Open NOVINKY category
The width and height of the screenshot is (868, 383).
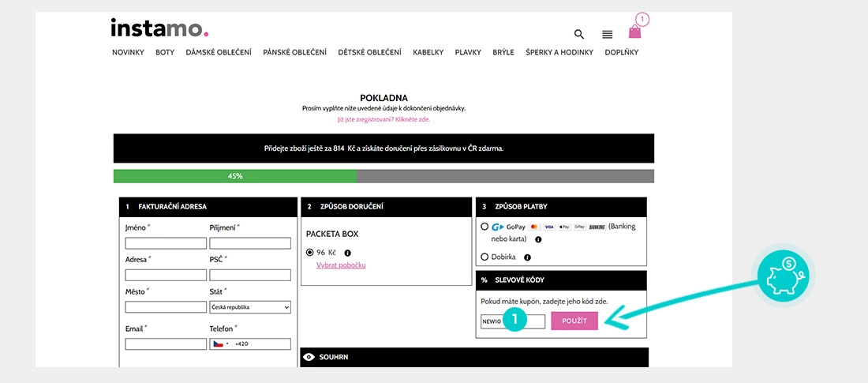tap(128, 53)
